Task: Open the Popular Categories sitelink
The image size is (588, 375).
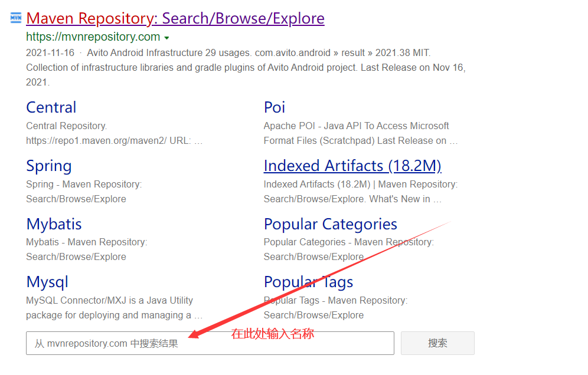Action: 331,224
